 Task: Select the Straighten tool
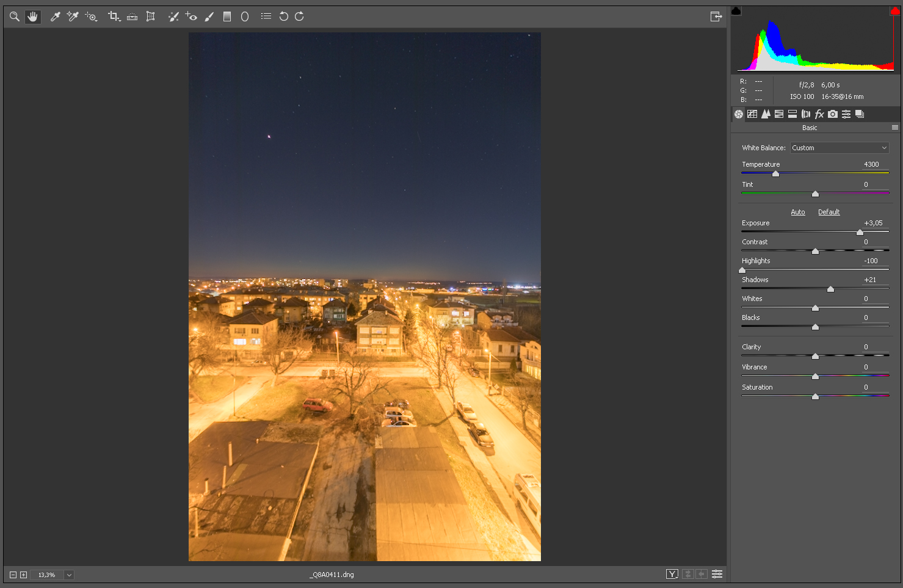132,16
